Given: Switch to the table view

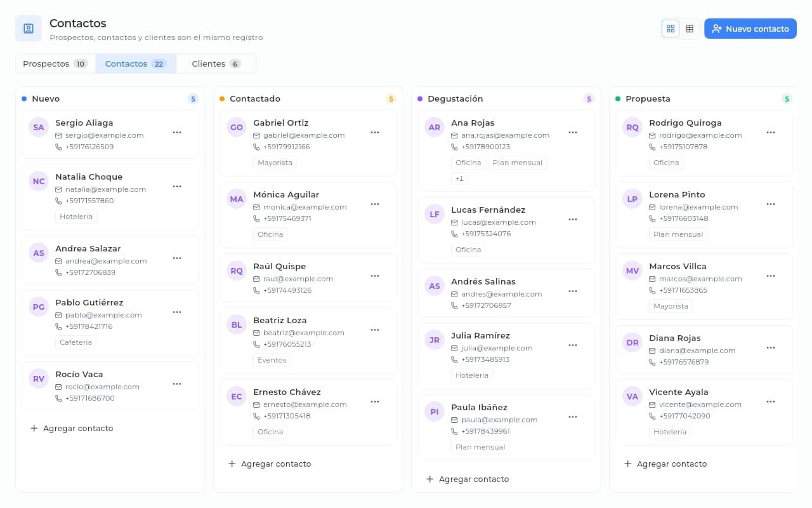Looking at the screenshot, I should click(x=690, y=29).
